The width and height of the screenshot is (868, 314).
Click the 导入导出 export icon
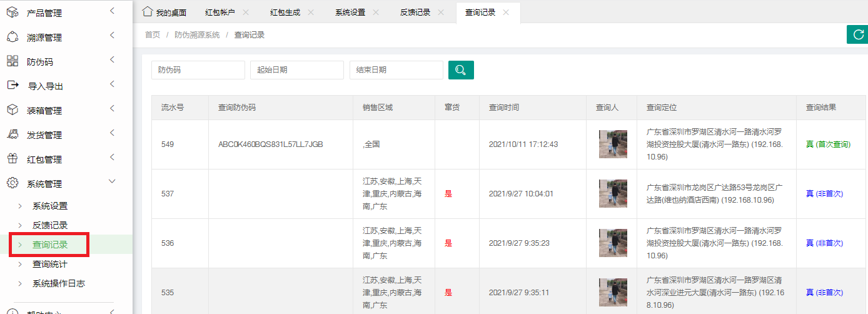(13, 86)
